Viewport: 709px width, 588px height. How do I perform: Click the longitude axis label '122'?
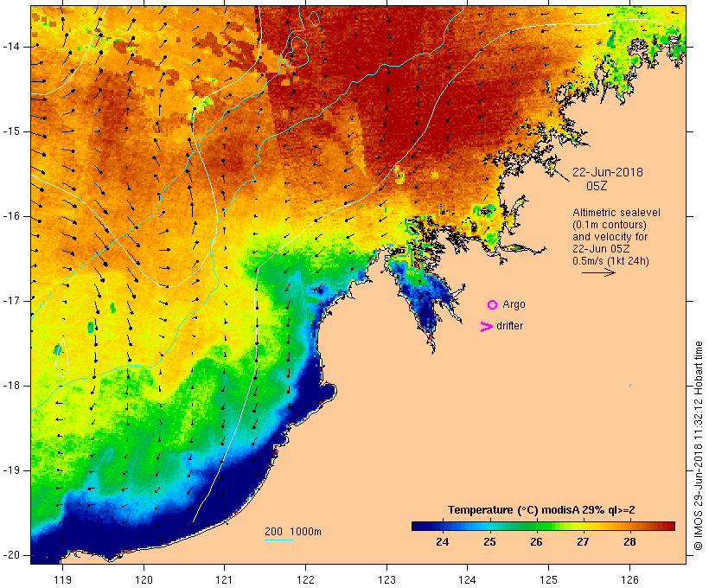coord(305,580)
